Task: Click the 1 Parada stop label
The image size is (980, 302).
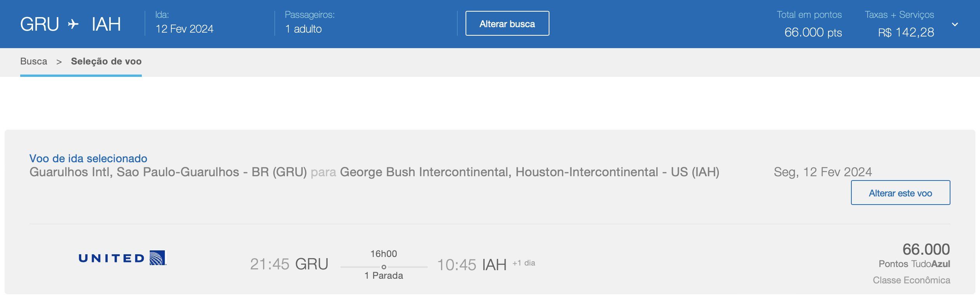Action: pos(384,276)
